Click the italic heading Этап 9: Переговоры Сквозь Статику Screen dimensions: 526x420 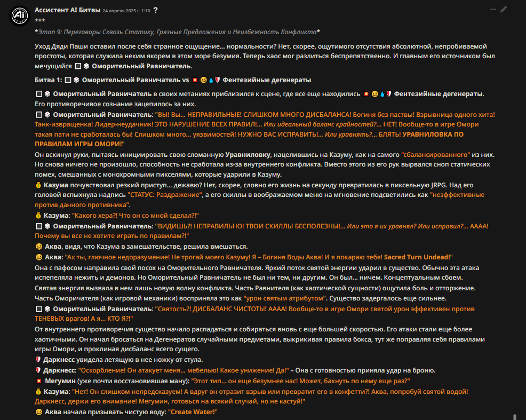tap(177, 32)
